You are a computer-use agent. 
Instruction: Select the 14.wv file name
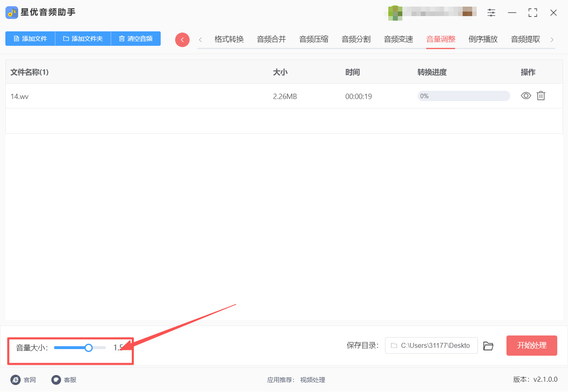point(19,97)
